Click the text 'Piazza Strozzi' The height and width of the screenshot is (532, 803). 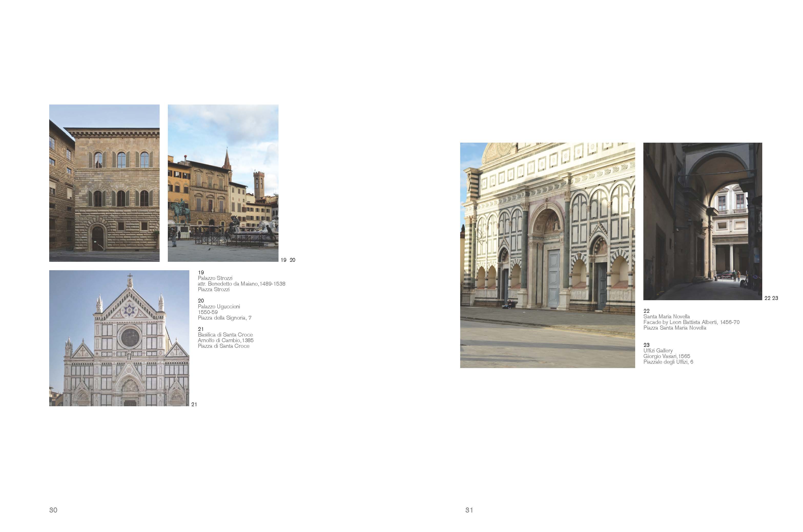214,289
